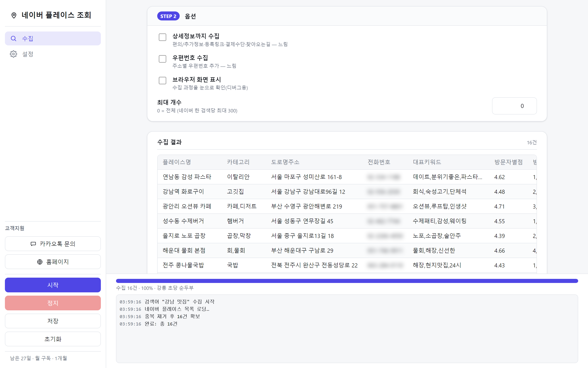This screenshot has height=368, width=588.
Task: Click keyword cell 해장,현지맛집,24시
Action: point(437,265)
